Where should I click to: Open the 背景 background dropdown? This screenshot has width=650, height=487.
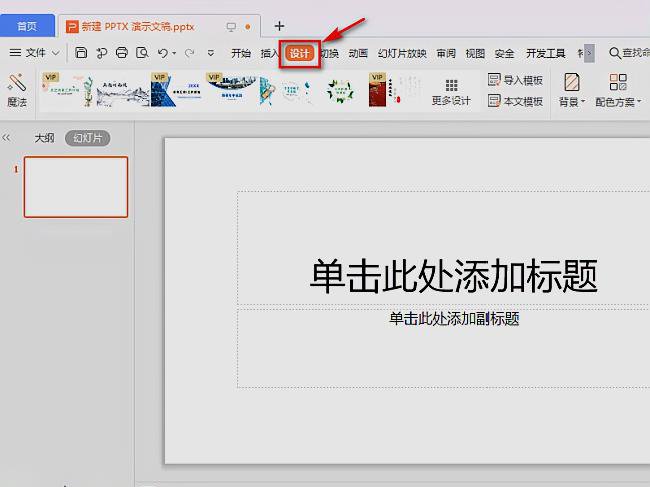(x=572, y=90)
